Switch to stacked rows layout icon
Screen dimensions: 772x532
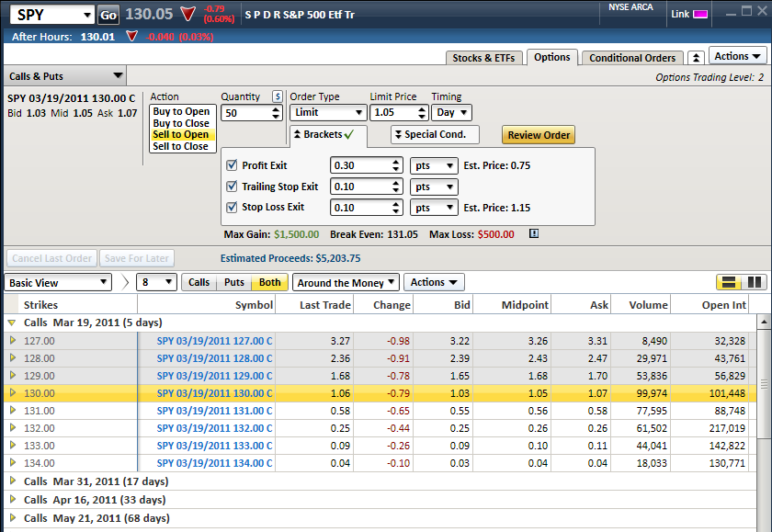(x=729, y=282)
